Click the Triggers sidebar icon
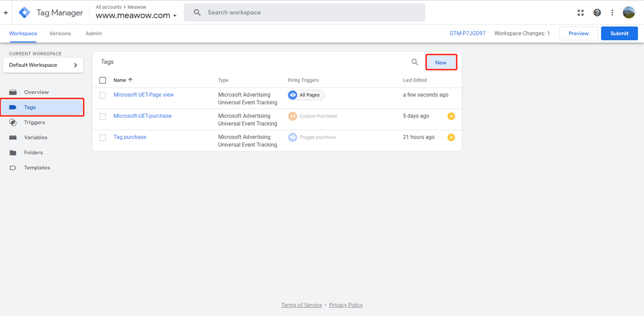Viewport: 644px width, 316px height. point(13,123)
